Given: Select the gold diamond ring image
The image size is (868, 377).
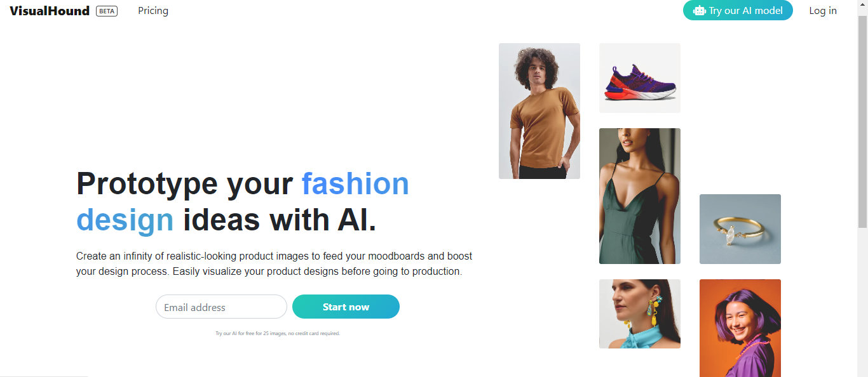Looking at the screenshot, I should click(x=740, y=229).
